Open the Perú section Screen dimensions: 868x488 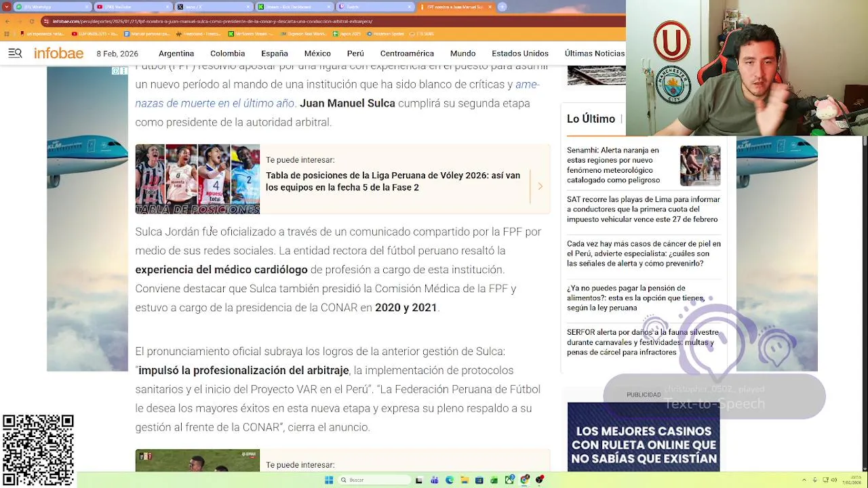click(355, 54)
